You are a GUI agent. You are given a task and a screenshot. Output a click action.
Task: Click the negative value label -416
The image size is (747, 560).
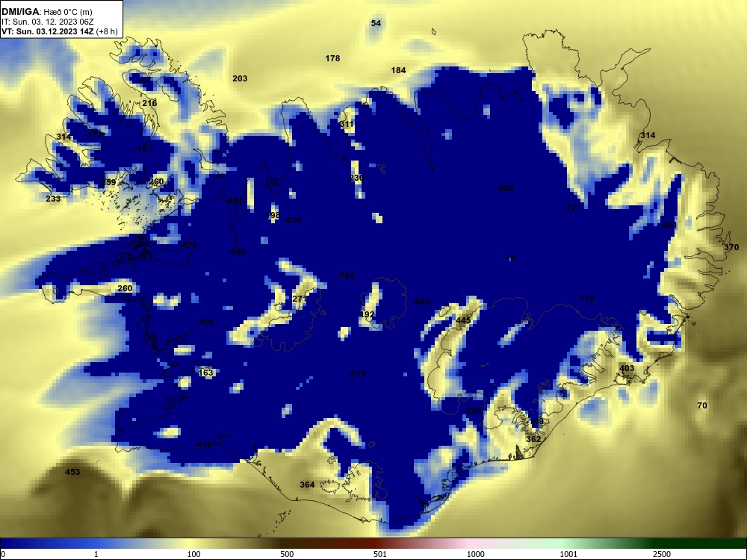coord(203,445)
